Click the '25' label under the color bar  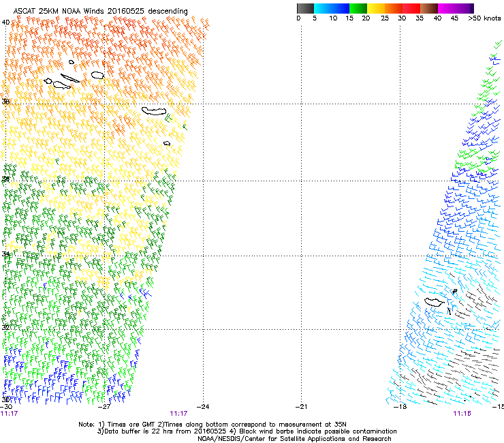point(385,18)
